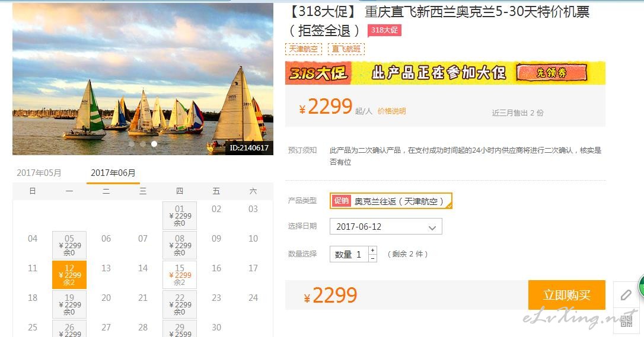Pick June 15 date with 2 seats left
The height and width of the screenshot is (337, 644).
tap(180, 275)
